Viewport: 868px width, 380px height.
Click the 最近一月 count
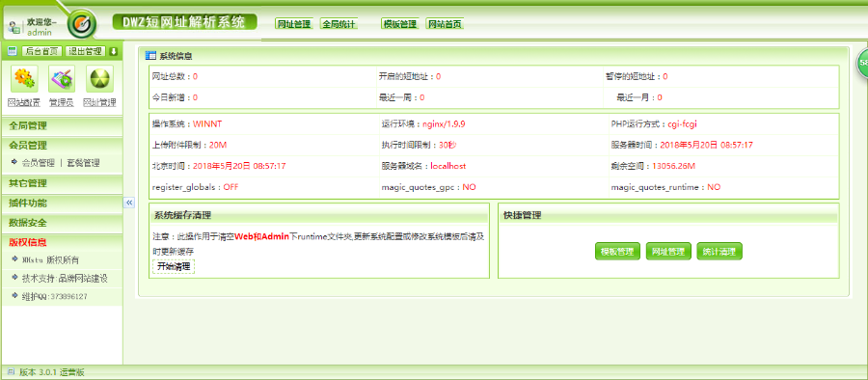click(x=660, y=97)
